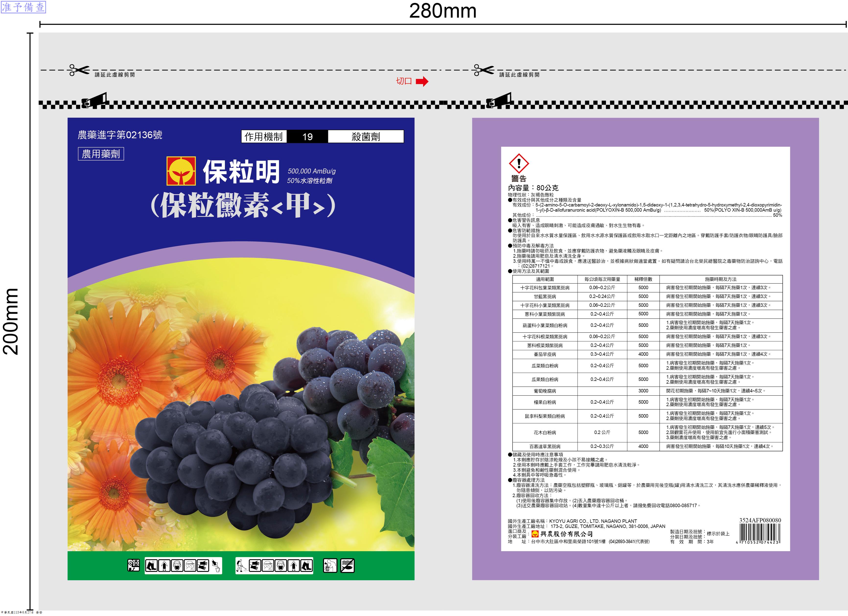The width and height of the screenshot is (848, 616).
Task: Click the red 切口 label
Action: (404, 81)
